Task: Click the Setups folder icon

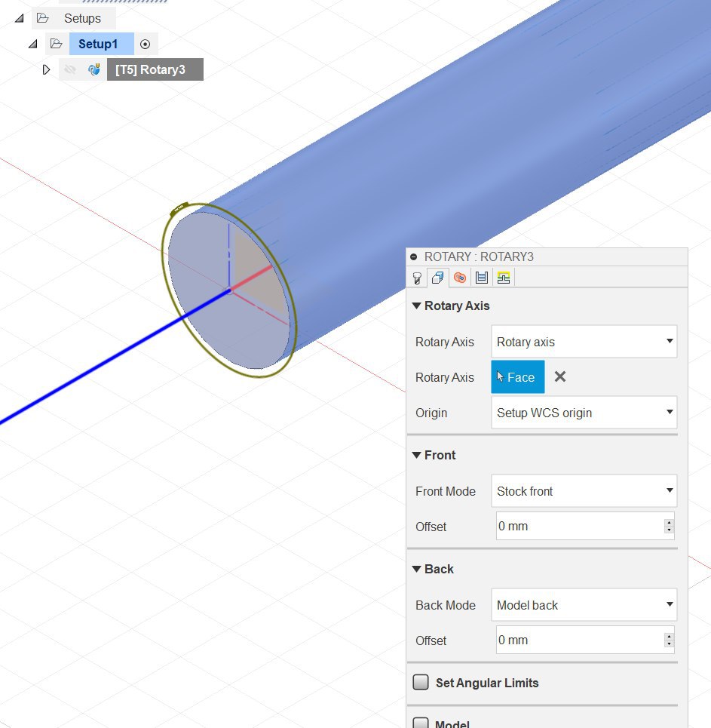Action: pyautogui.click(x=43, y=18)
